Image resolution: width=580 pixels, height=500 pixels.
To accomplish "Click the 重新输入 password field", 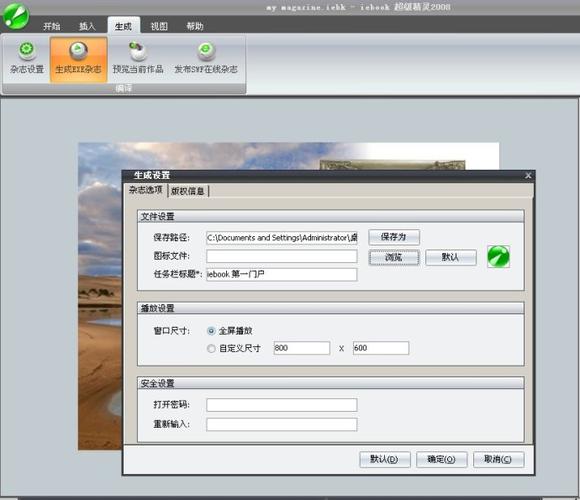I will tap(282, 425).
